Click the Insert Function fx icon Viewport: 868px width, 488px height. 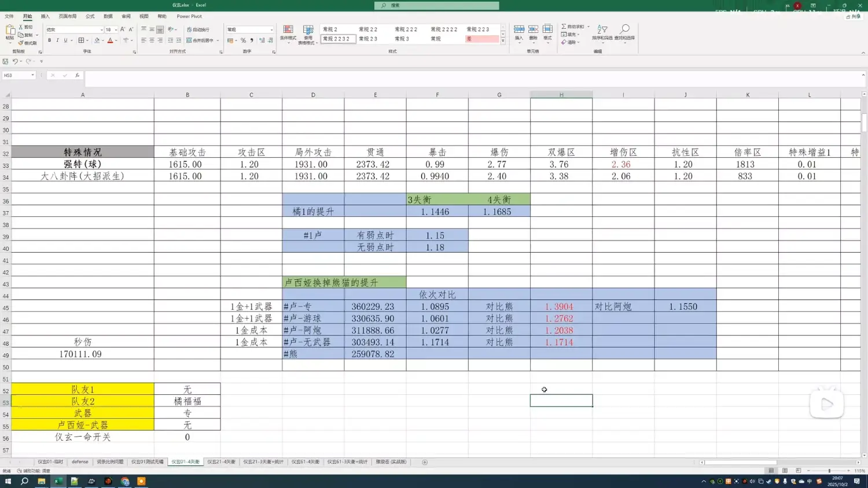click(x=77, y=75)
